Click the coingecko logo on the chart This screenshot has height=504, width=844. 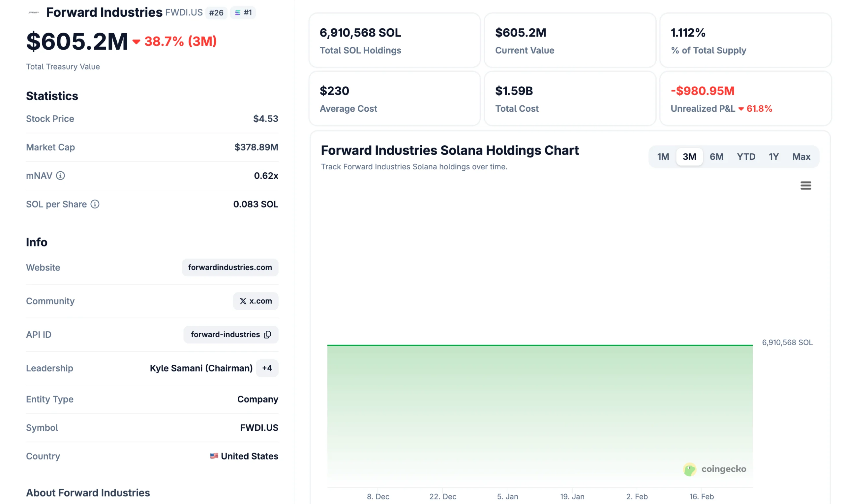pos(714,469)
